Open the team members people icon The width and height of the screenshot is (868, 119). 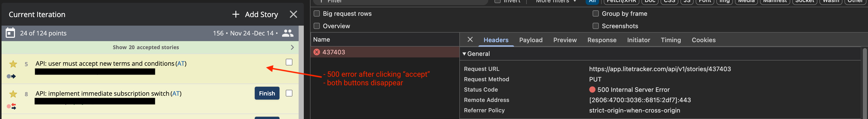(288, 33)
